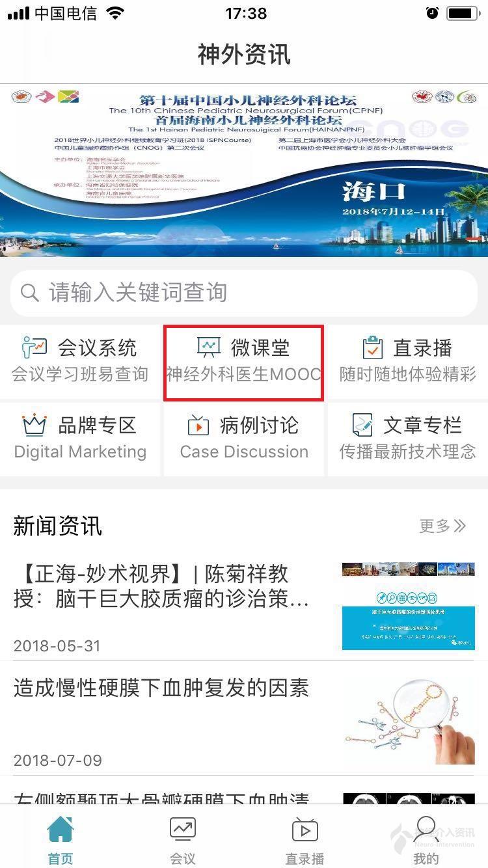The image size is (488, 868).
Task: Open article 脑干巨大胶质瘤的诊治策略
Action: pos(161,586)
